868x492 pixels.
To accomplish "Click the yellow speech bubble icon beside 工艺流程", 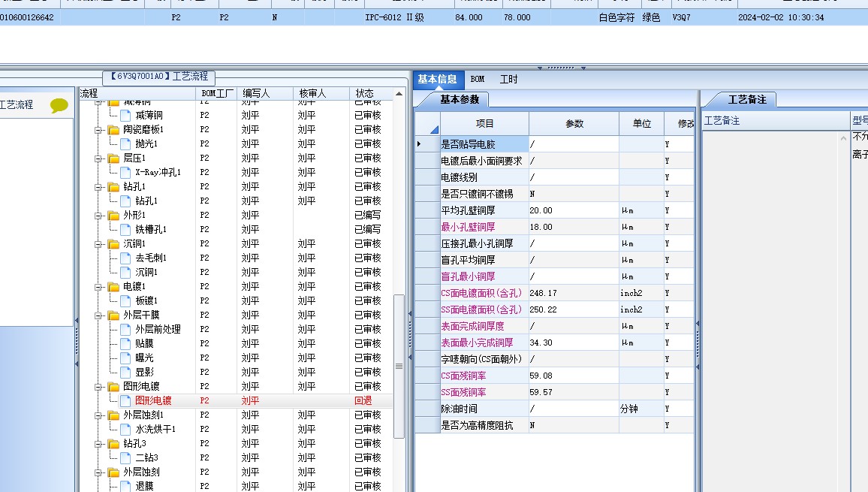I will [x=59, y=104].
